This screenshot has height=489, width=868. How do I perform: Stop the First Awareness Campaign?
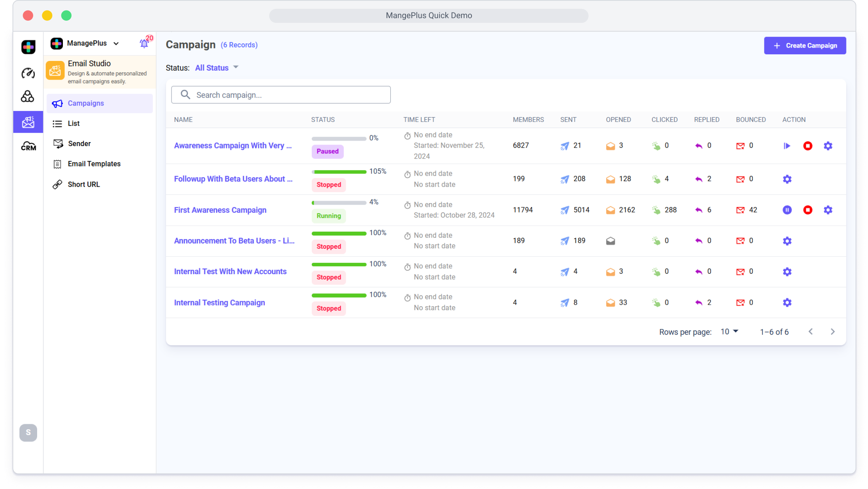(x=807, y=210)
